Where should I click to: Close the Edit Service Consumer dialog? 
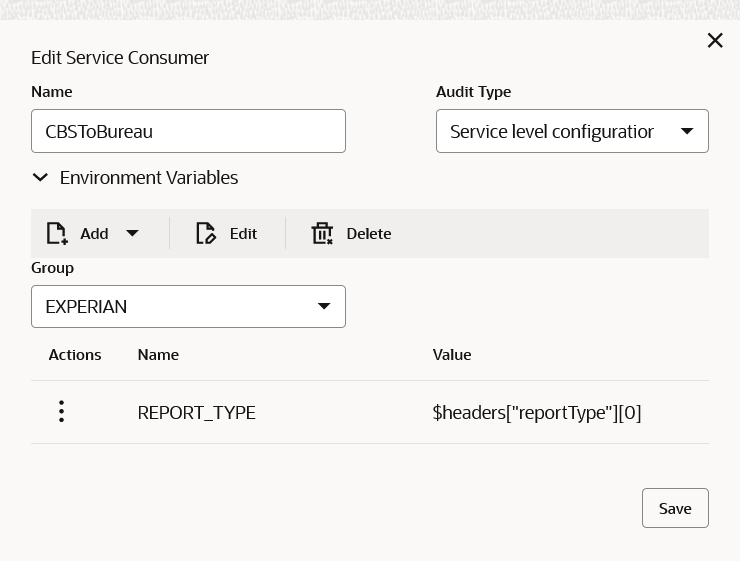(x=715, y=40)
